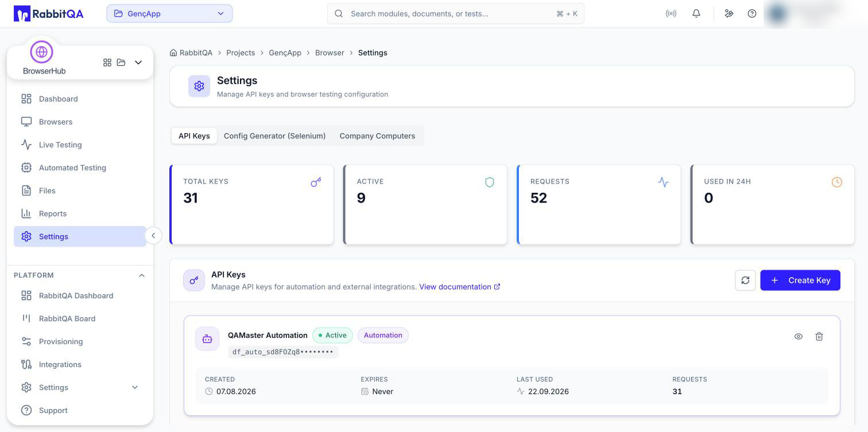868x432 pixels.
Task: Open Integrations in Platform section
Action: [x=80, y=364]
